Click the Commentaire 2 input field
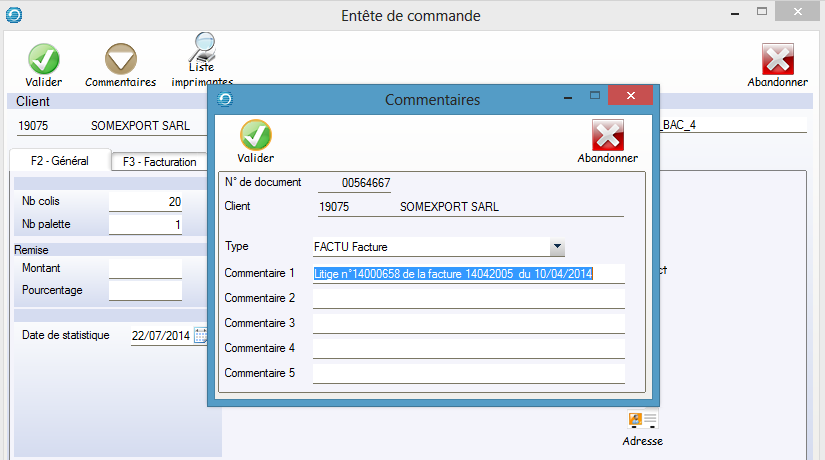 click(468, 298)
